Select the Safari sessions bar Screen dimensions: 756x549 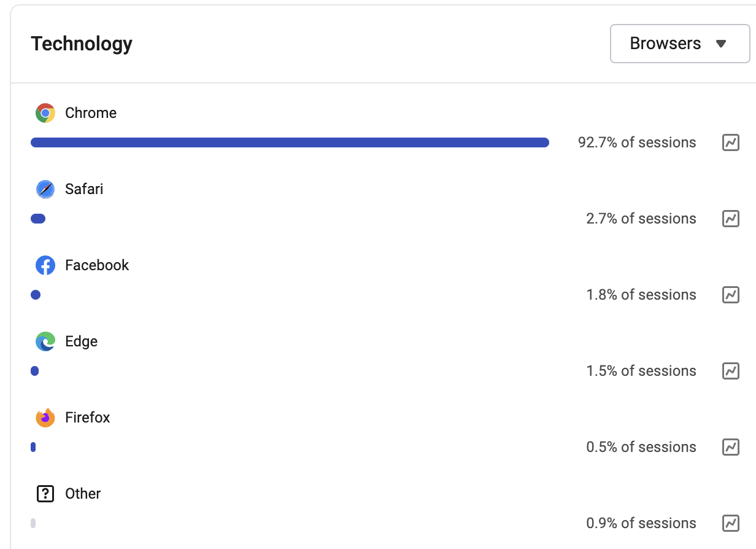point(38,219)
